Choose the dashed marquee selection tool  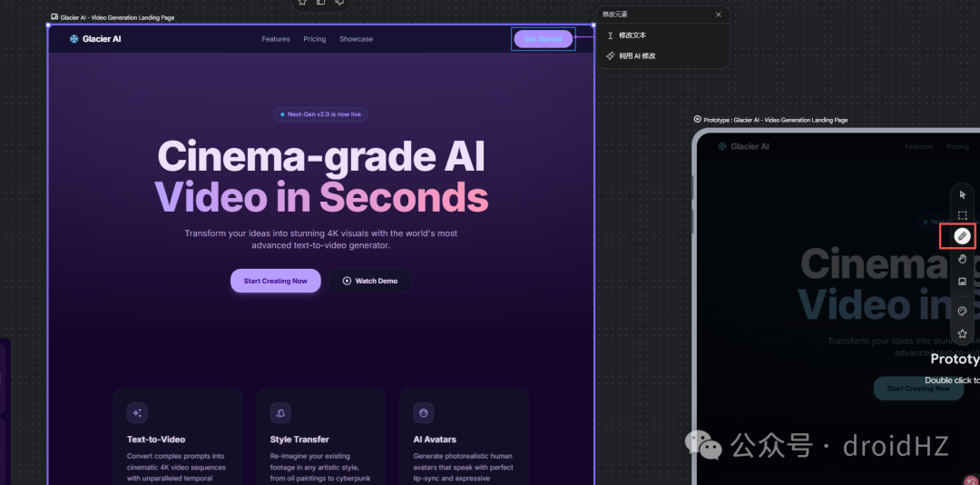[x=963, y=215]
